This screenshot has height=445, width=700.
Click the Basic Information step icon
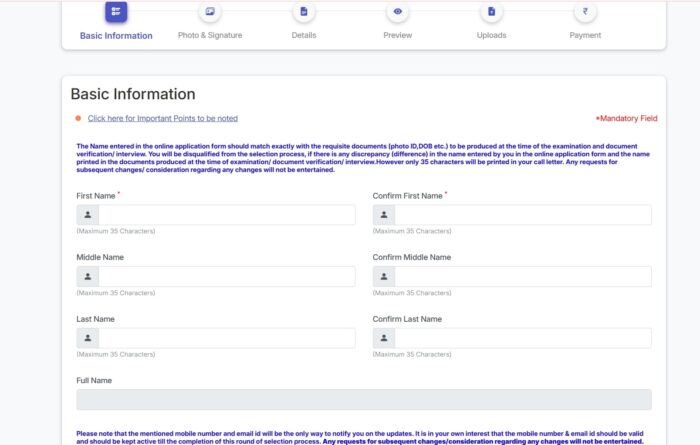point(116,12)
